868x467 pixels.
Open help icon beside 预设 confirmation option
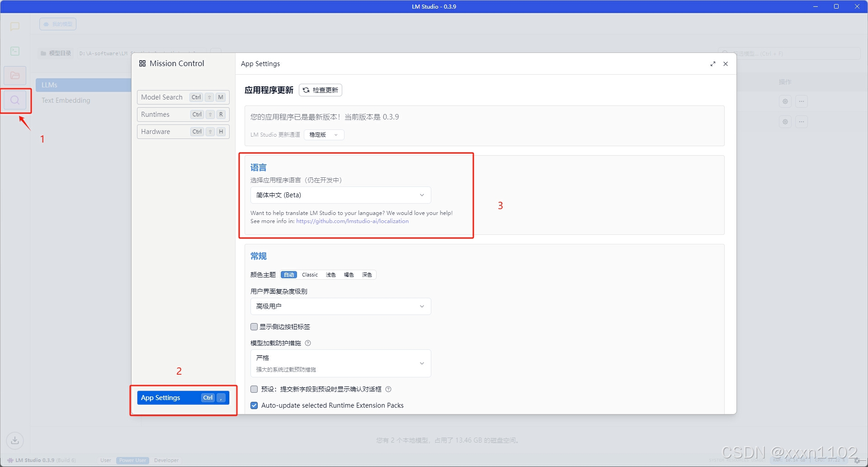click(388, 389)
